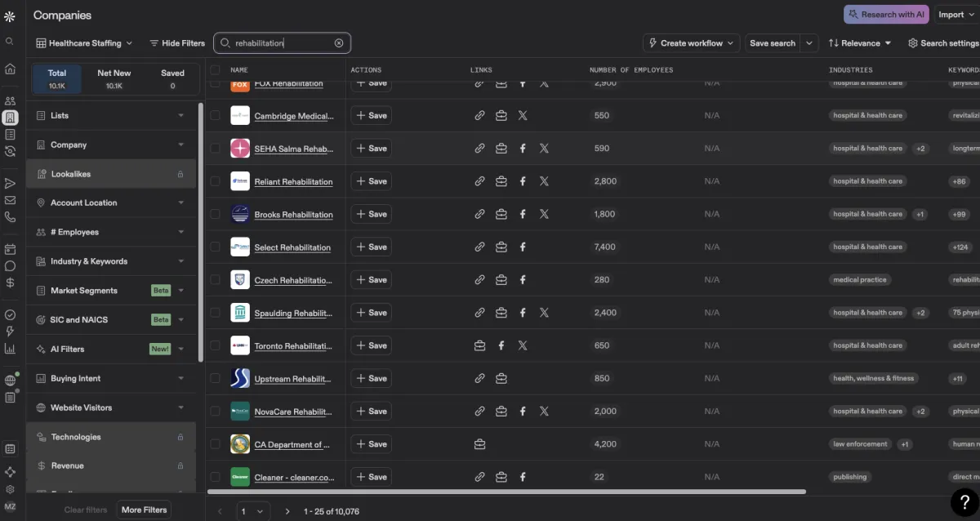Open the Reliant Rehabilitation company link

tap(294, 181)
